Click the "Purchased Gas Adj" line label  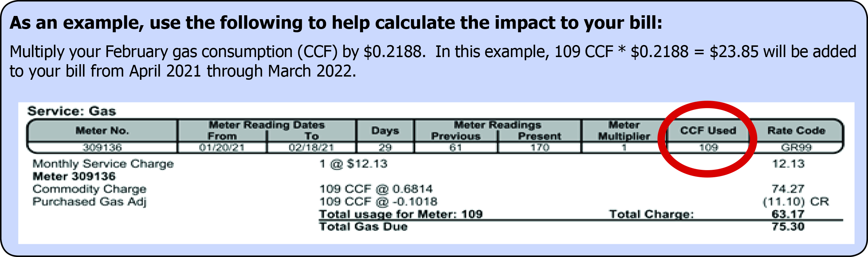89,202
